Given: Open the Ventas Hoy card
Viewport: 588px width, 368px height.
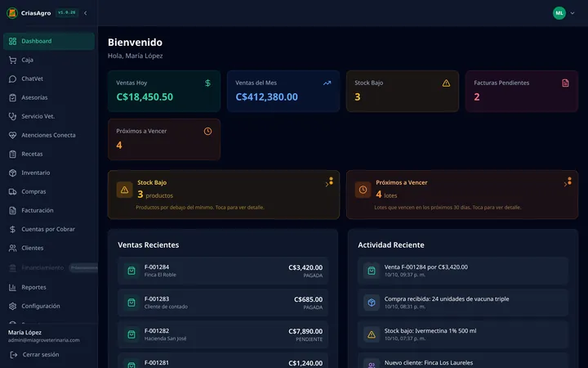Looking at the screenshot, I should (x=164, y=92).
